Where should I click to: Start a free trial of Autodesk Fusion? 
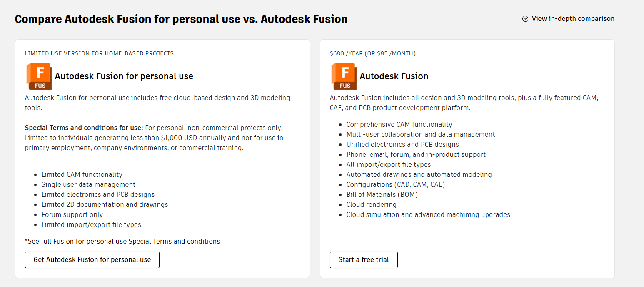364,259
